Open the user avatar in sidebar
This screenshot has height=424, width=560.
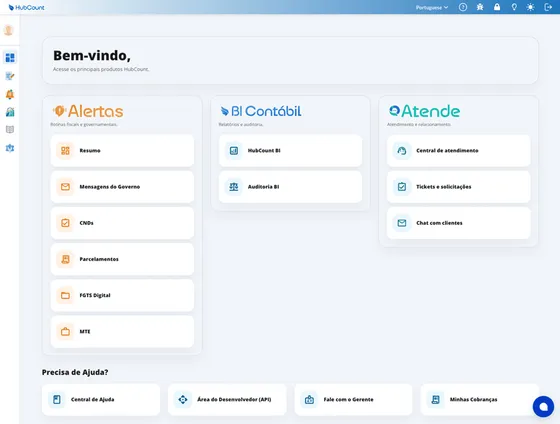coord(9,30)
